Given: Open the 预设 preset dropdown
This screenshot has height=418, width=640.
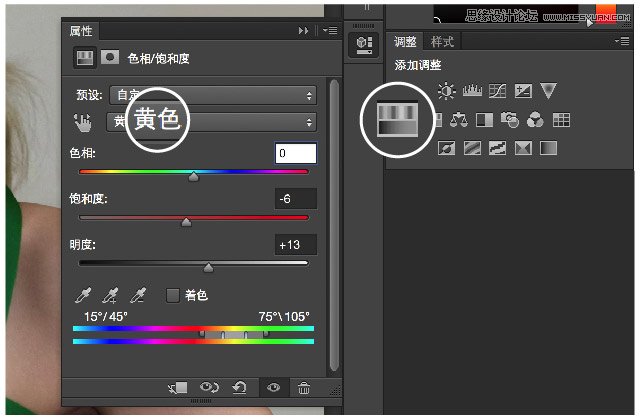Looking at the screenshot, I should click(213, 96).
